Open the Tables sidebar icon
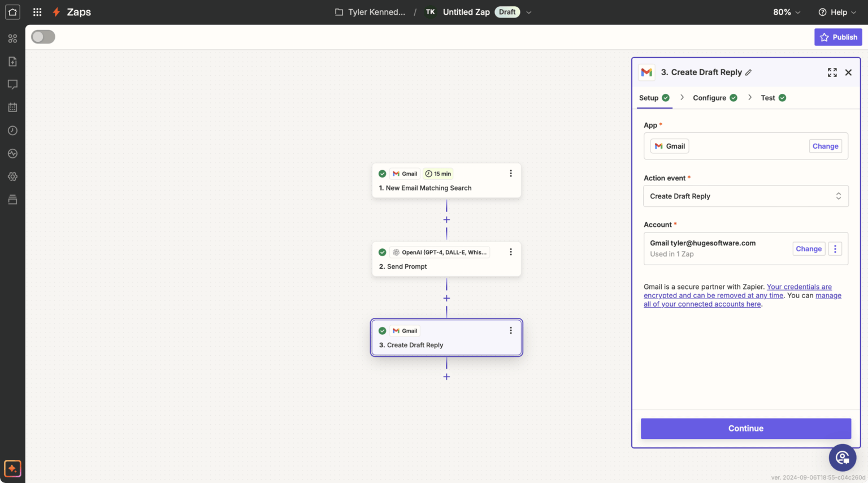The height and width of the screenshot is (483, 868). pyautogui.click(x=12, y=199)
